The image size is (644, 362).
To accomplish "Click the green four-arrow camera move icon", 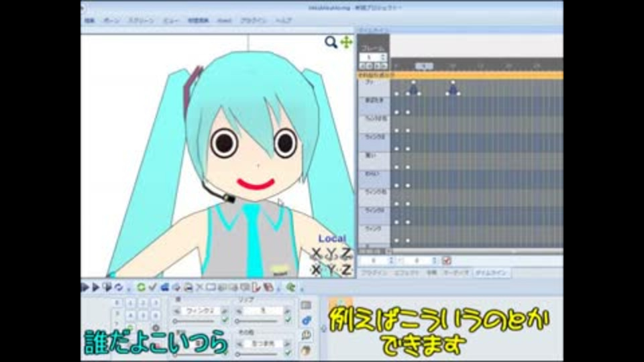I will [x=346, y=42].
